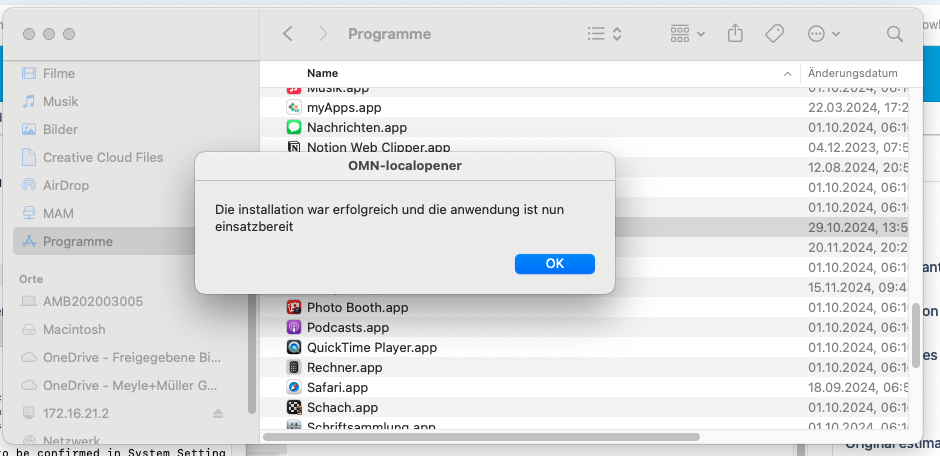
Task: Click the date 22.03.2024 for myApps.app
Action: pyautogui.click(x=858, y=108)
